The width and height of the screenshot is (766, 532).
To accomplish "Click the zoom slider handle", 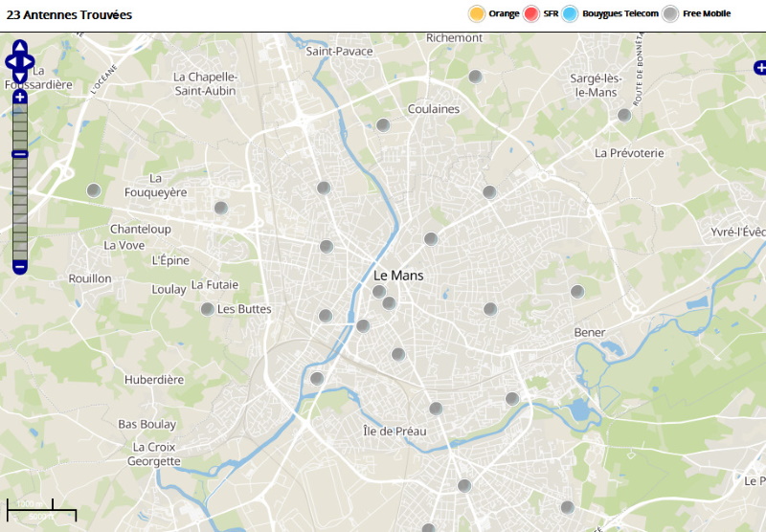I will [x=19, y=154].
